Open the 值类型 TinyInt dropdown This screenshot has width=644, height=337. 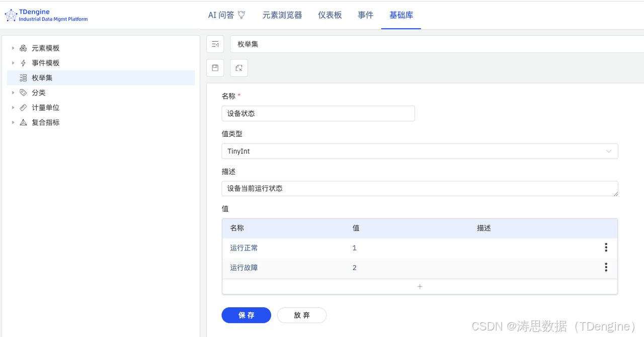pos(420,151)
